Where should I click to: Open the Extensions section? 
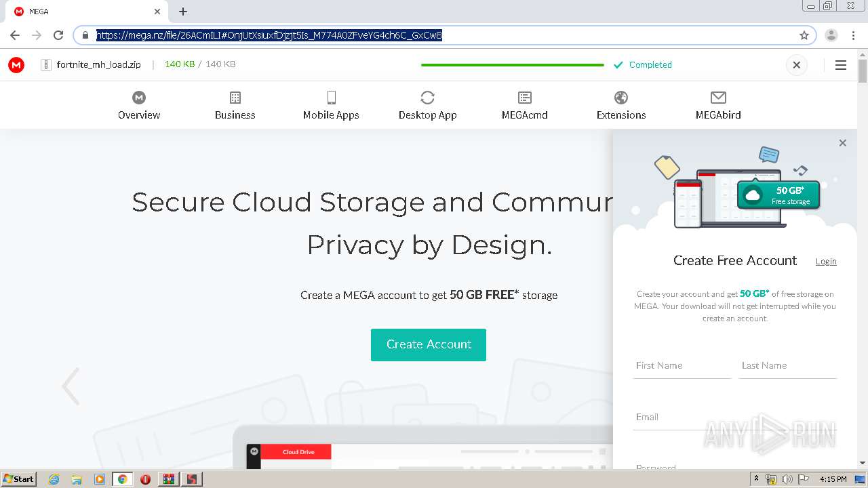click(x=621, y=106)
